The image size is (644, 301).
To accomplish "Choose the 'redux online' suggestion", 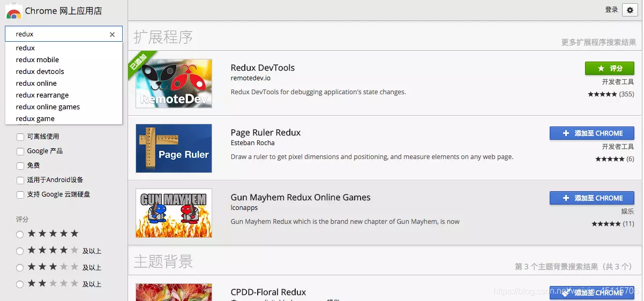I will 64,83.
